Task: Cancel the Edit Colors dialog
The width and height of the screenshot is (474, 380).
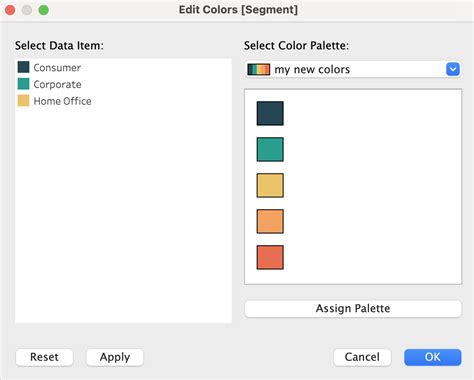Action: pos(362,357)
